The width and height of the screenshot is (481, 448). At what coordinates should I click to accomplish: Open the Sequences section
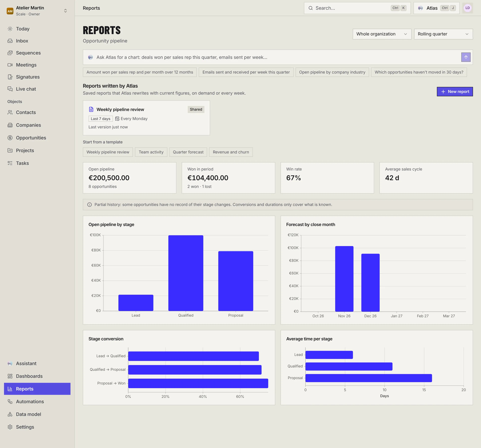coord(37,53)
